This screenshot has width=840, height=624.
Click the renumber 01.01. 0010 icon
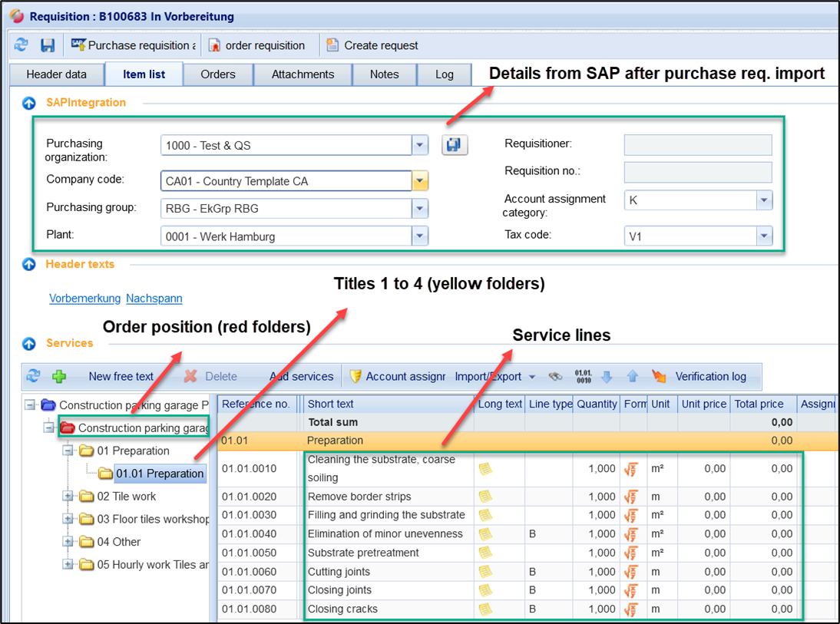pyautogui.click(x=583, y=376)
